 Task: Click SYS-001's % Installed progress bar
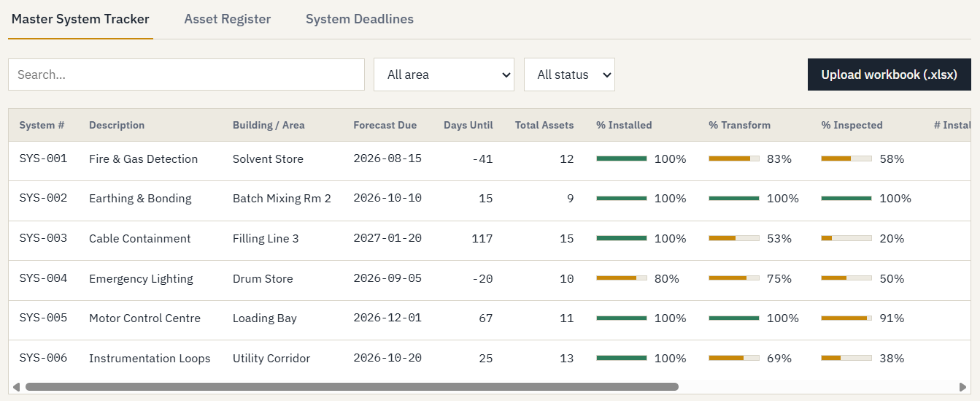622,159
